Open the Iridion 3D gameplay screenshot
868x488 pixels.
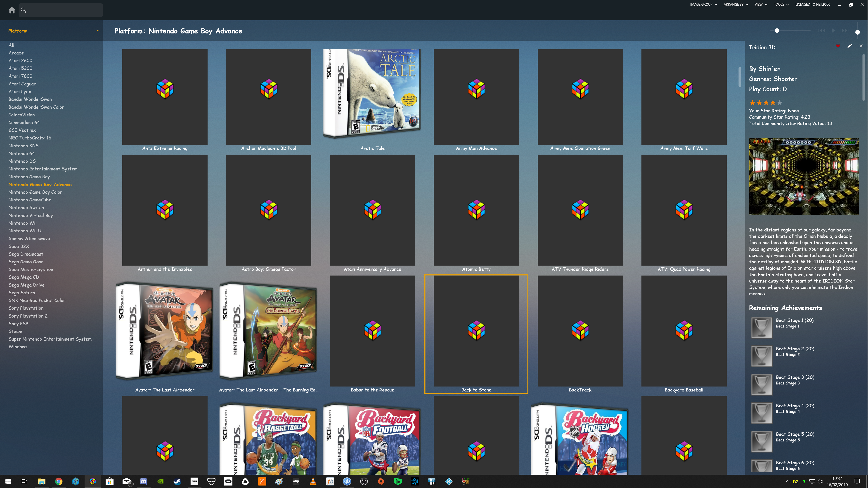tap(804, 176)
